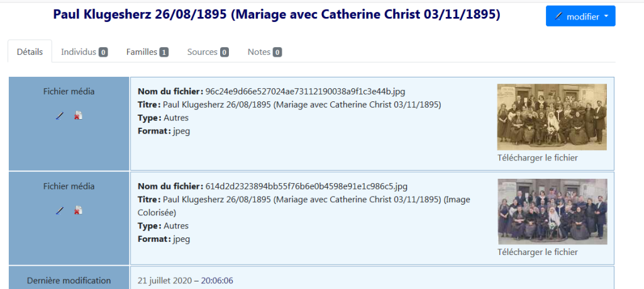Click file name 614d2d2323894bb55f76b6e0b4598e91e1c986c5.jpg
The height and width of the screenshot is (289, 644).
coord(306,186)
